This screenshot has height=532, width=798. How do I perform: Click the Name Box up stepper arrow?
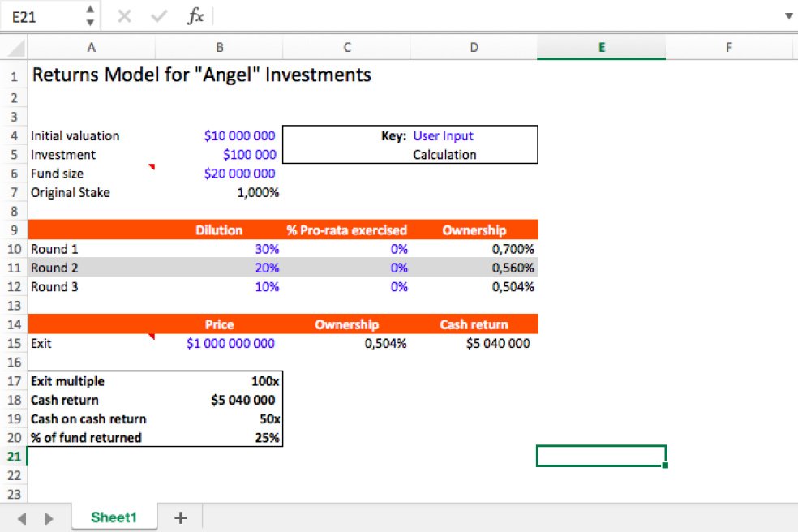pyautogui.click(x=89, y=9)
